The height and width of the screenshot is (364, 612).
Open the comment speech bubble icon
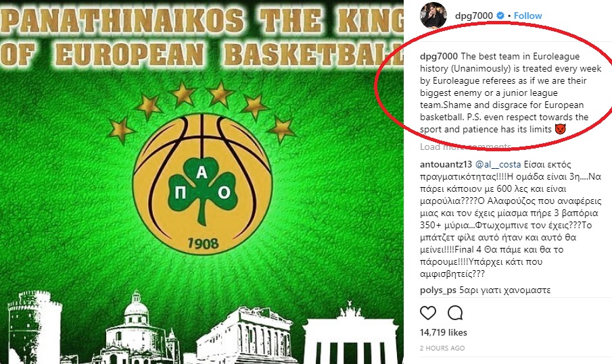click(455, 313)
